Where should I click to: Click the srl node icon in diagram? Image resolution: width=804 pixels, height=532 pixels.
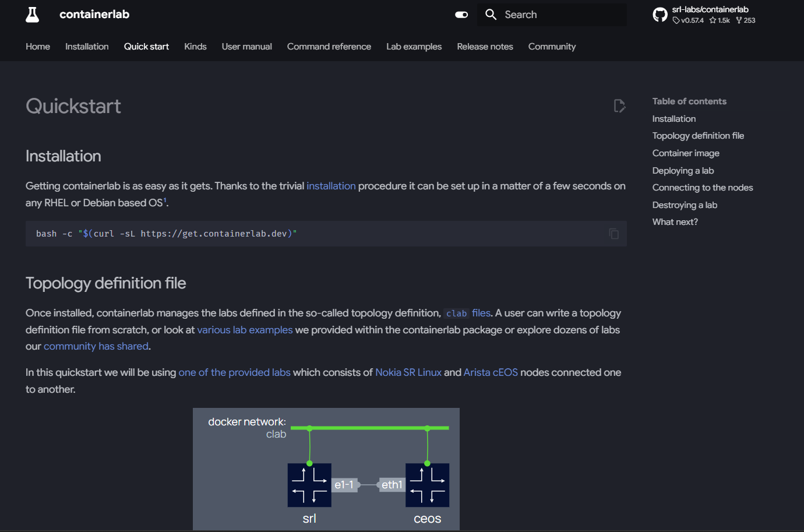tap(309, 485)
